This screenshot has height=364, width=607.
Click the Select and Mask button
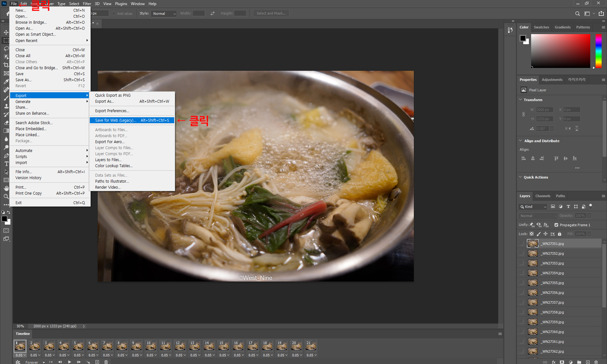[271, 14]
